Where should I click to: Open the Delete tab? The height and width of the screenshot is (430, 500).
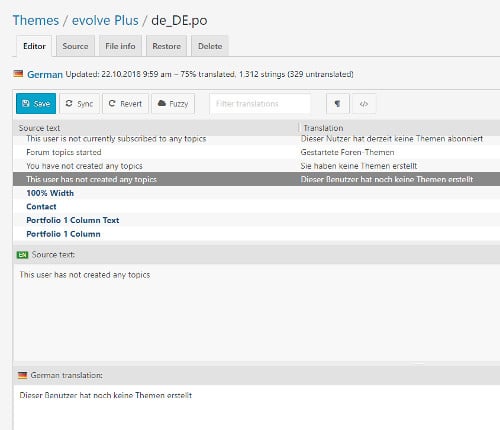[210, 46]
